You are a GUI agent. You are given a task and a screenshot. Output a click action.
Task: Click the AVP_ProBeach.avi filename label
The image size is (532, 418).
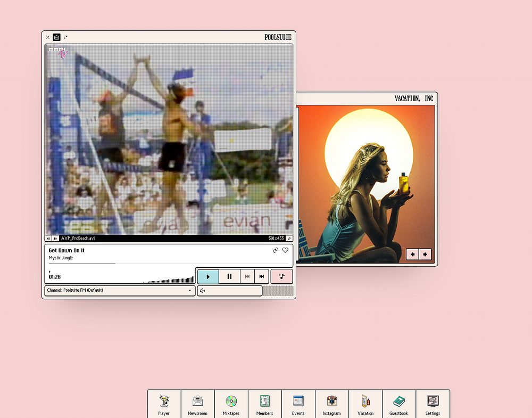78,239
